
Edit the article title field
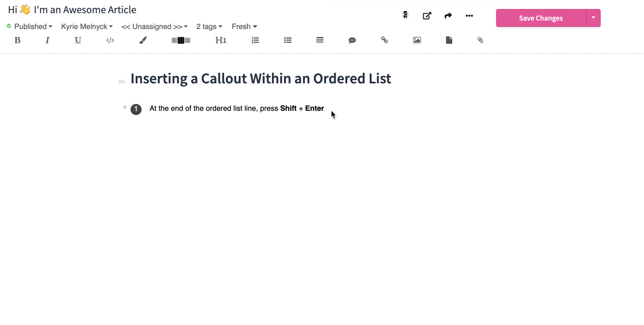point(72,9)
